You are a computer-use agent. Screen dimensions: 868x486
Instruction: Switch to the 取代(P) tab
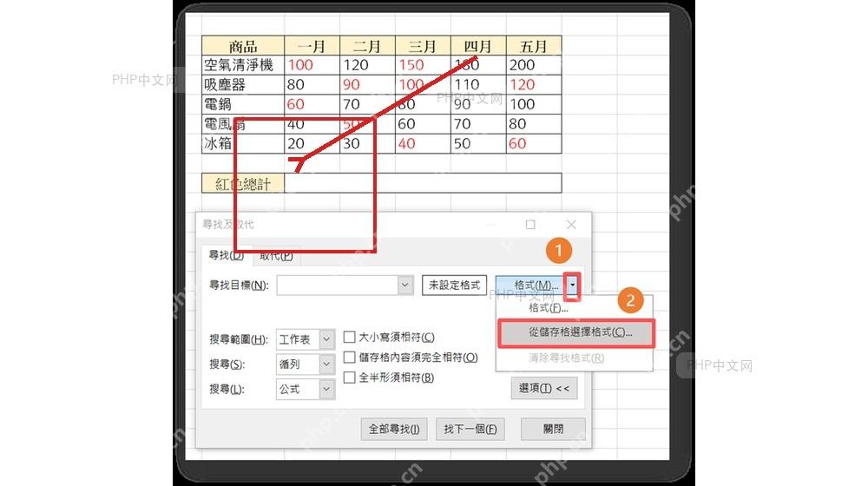pyautogui.click(x=276, y=256)
